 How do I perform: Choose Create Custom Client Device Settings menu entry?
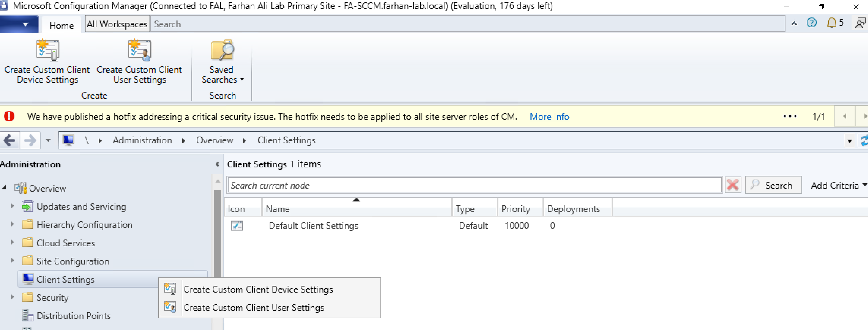(x=258, y=289)
